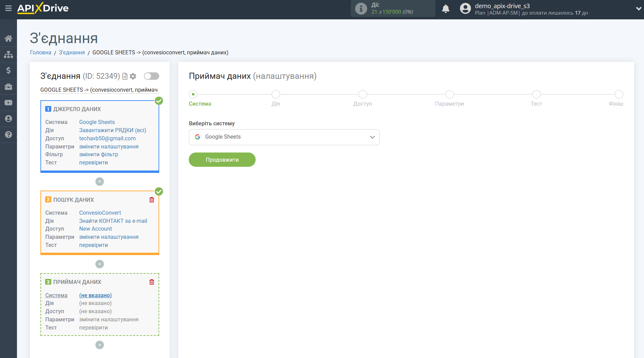The height and width of the screenshot is (358, 644).
Task: Go to the Дія step in the wizard
Action: 276,94
